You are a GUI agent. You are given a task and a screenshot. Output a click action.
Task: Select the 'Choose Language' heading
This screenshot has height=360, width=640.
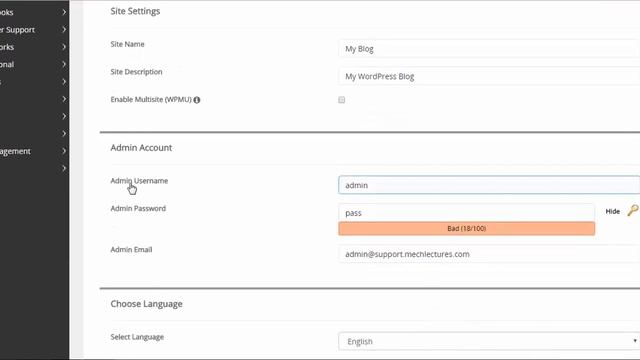click(x=147, y=304)
